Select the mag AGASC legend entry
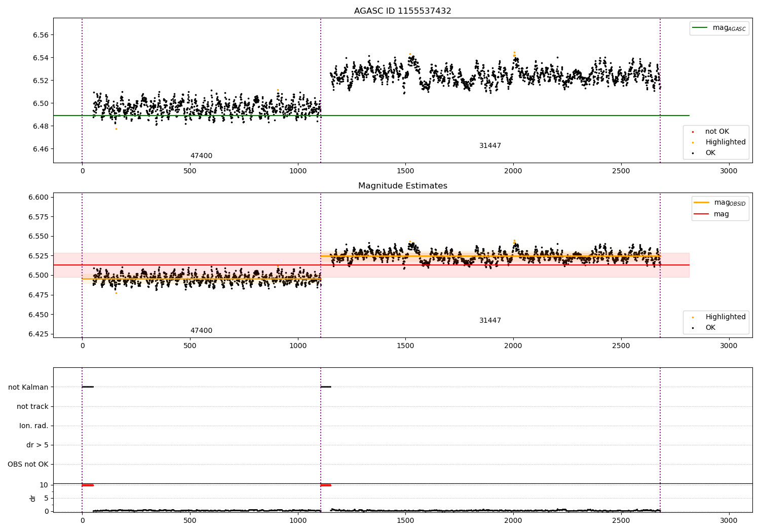Screen dimensions: 760x532 pyautogui.click(x=719, y=28)
